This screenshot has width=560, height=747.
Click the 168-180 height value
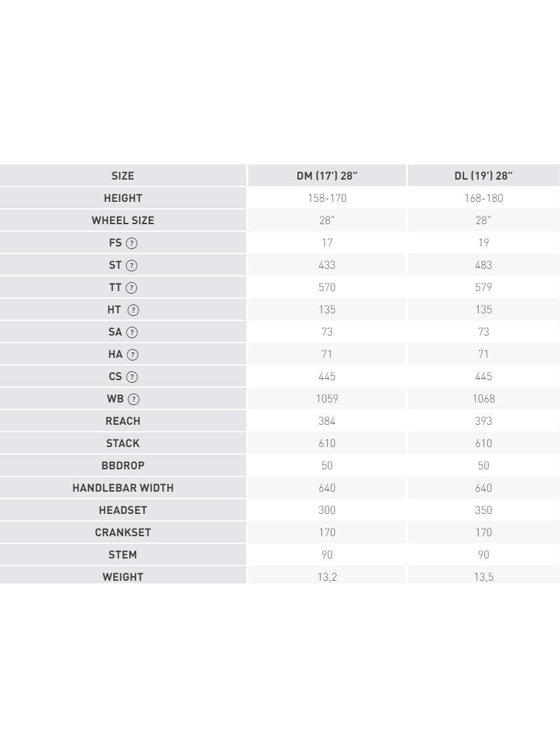point(484,197)
